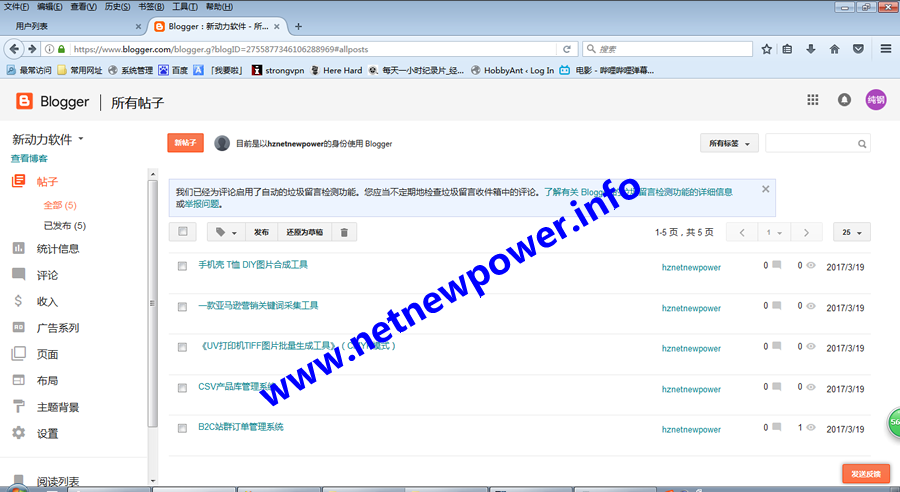Open the 查看博客 link

tap(29, 159)
